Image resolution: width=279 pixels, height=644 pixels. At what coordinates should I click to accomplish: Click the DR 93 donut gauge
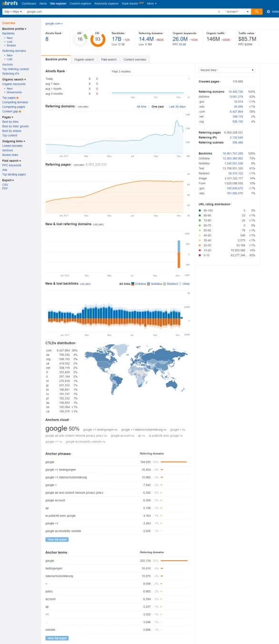pyautogui.click(x=98, y=39)
